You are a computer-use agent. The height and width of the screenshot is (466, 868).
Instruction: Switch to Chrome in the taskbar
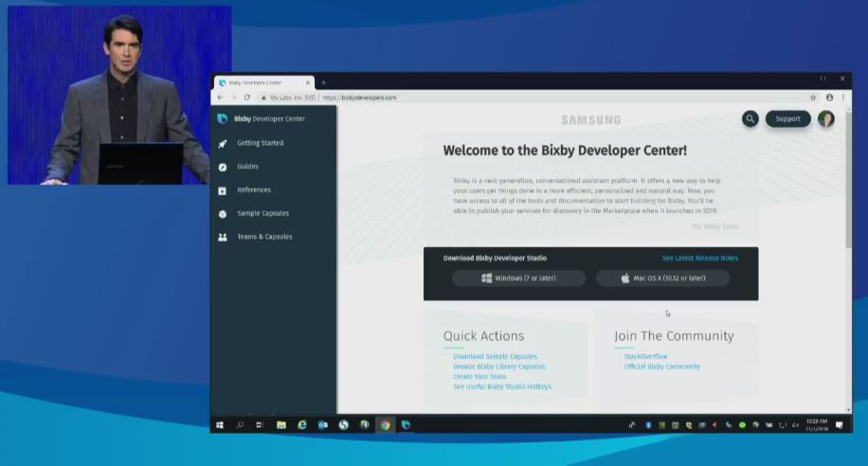pyautogui.click(x=386, y=425)
